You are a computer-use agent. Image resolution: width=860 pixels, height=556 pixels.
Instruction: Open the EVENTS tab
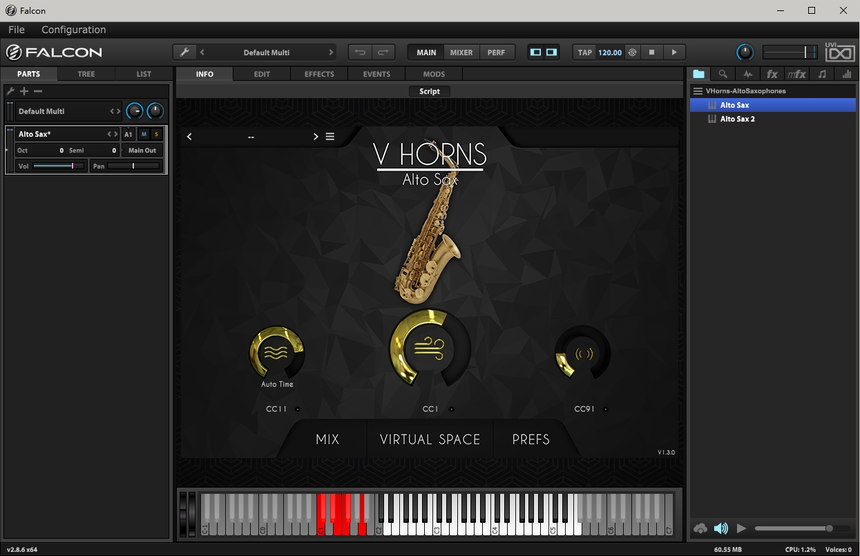click(x=377, y=73)
